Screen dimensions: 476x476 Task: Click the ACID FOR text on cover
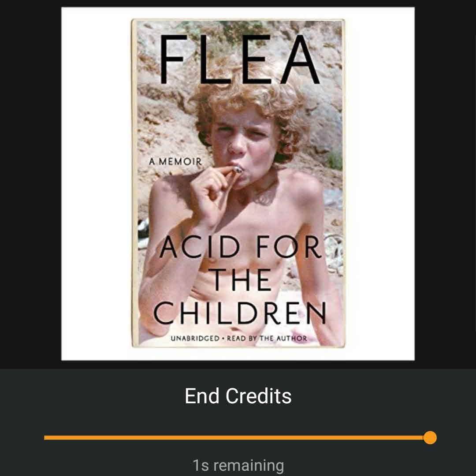(x=240, y=247)
